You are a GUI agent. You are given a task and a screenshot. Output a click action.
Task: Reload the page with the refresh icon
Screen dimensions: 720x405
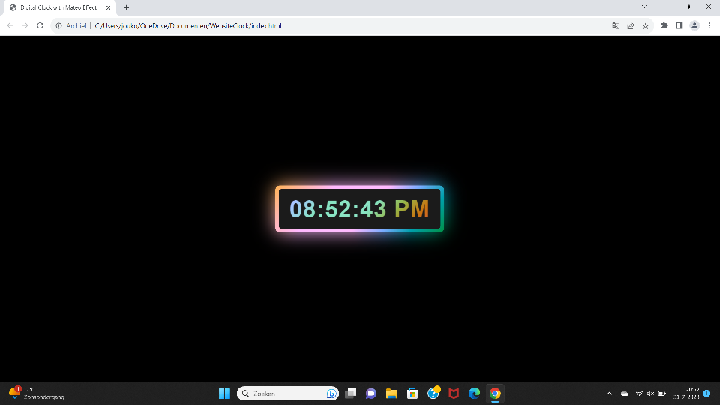tap(40, 25)
